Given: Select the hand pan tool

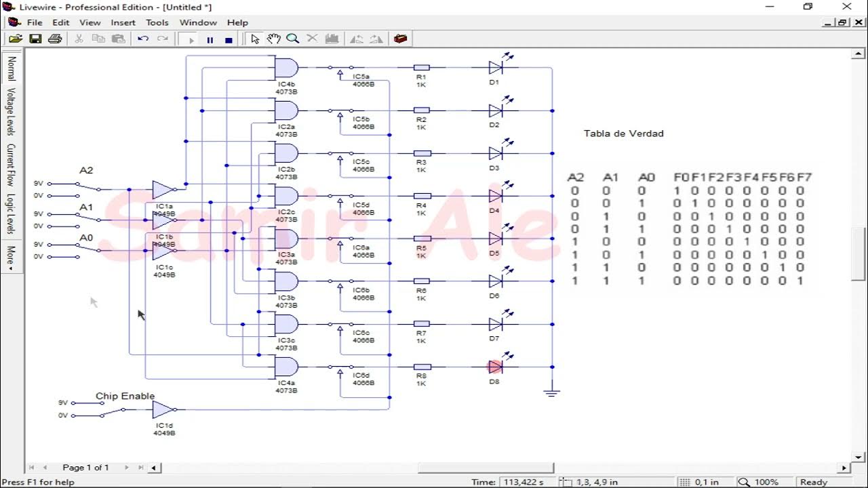Looking at the screenshot, I should pyautogui.click(x=273, y=39).
